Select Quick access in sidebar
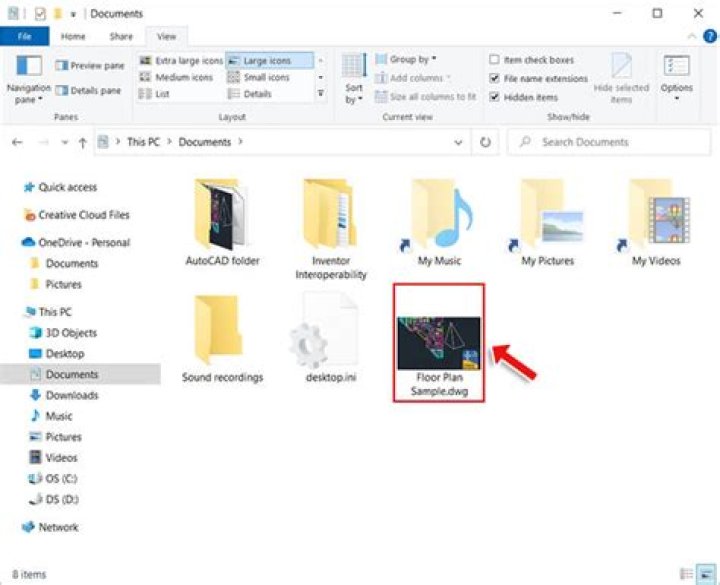The width and height of the screenshot is (720, 585). point(68,187)
